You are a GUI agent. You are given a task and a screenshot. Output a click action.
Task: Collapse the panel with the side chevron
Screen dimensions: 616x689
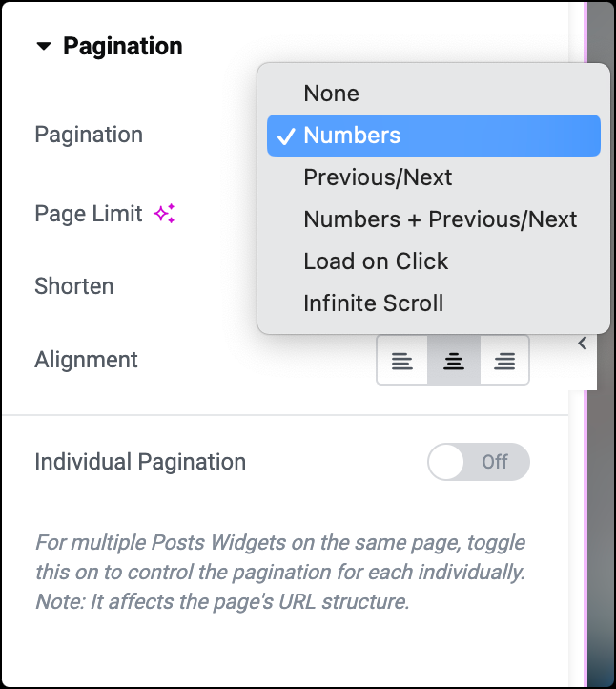click(x=583, y=344)
